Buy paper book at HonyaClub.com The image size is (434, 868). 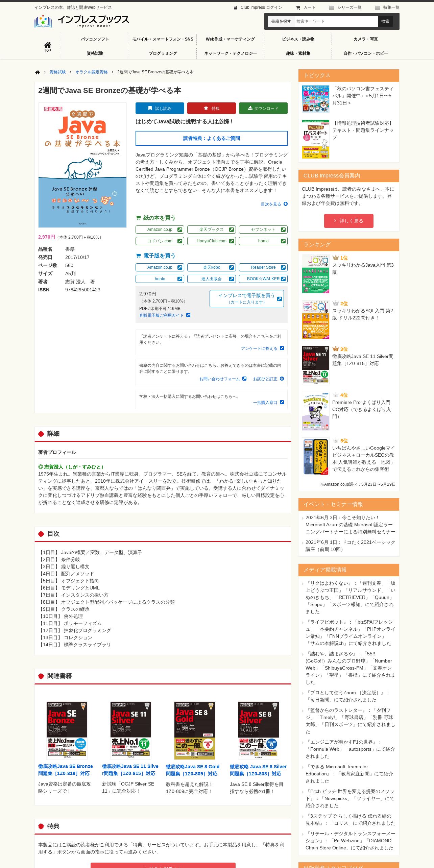(212, 241)
